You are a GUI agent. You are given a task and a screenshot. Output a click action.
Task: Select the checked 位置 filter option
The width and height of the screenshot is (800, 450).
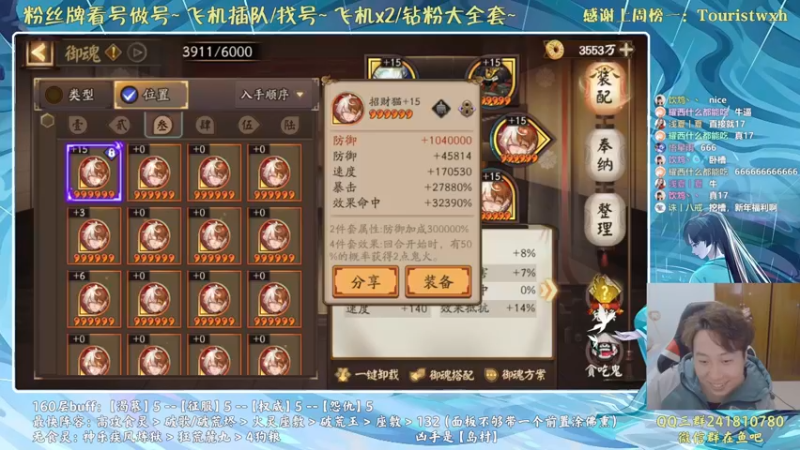(x=151, y=94)
